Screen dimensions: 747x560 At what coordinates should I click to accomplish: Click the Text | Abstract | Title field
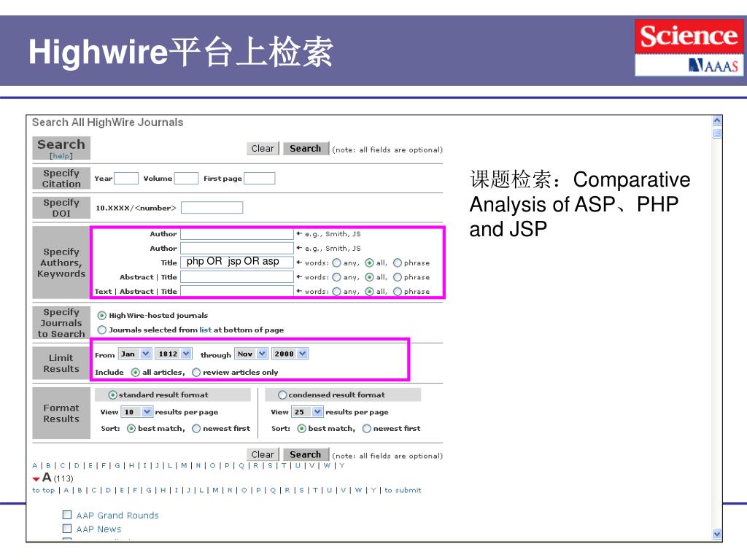click(237, 291)
